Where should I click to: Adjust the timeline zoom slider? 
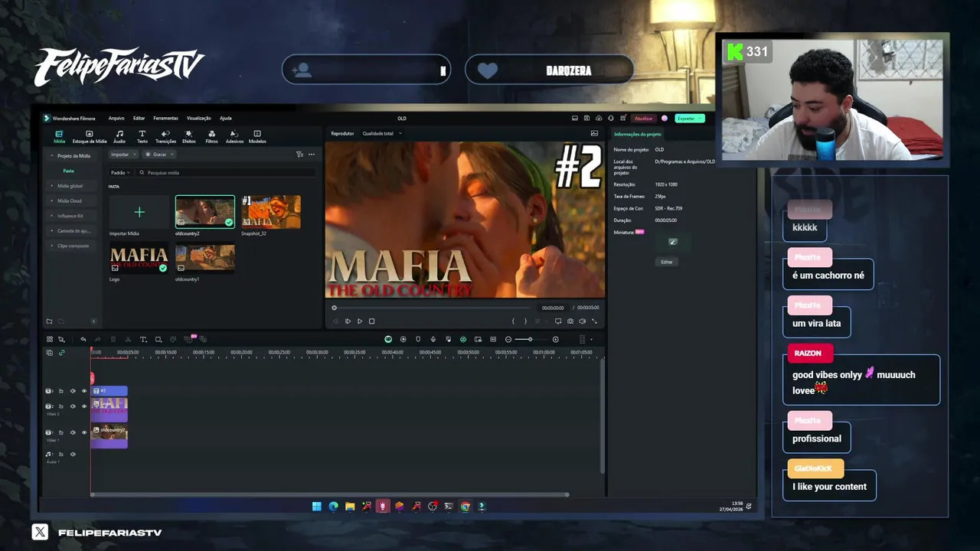[x=530, y=339]
